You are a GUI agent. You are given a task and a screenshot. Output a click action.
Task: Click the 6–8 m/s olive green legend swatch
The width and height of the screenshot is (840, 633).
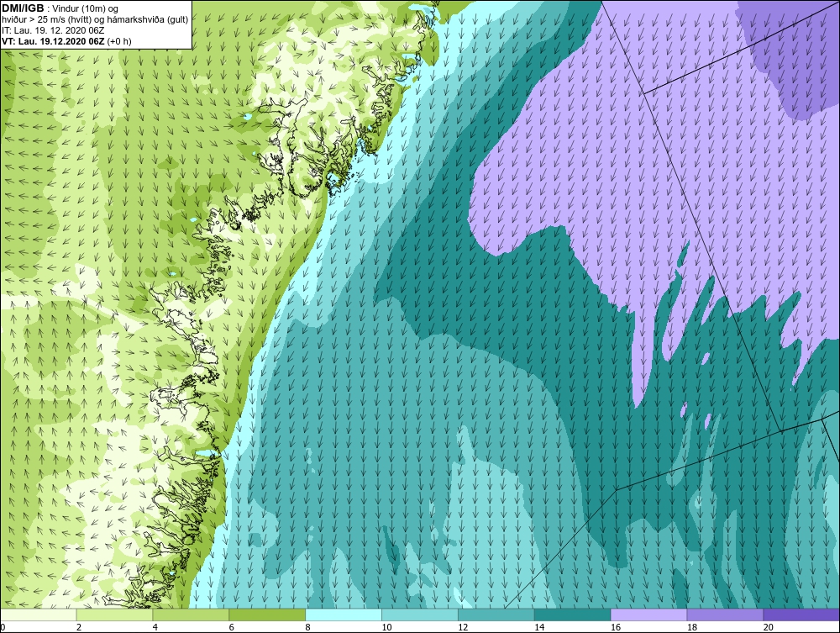click(x=267, y=615)
